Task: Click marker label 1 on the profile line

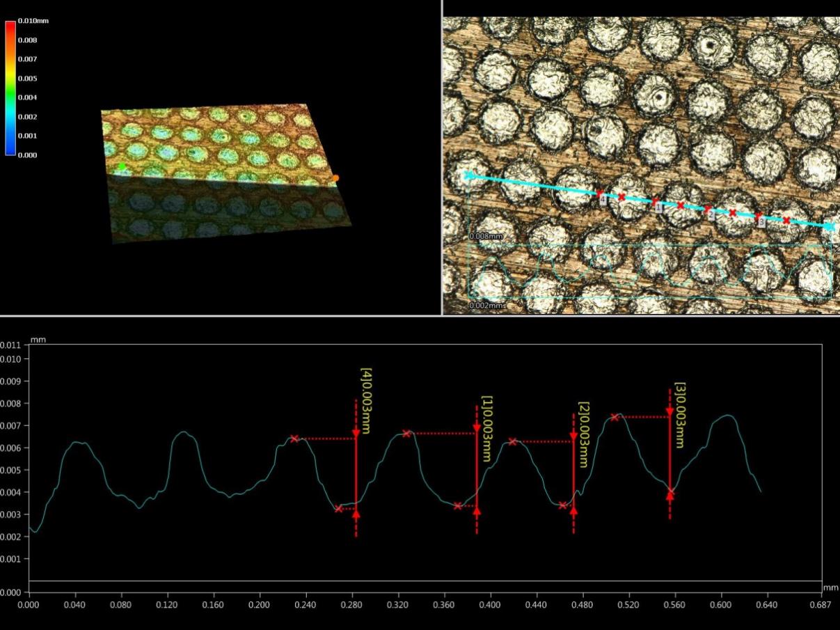Action: (658, 207)
